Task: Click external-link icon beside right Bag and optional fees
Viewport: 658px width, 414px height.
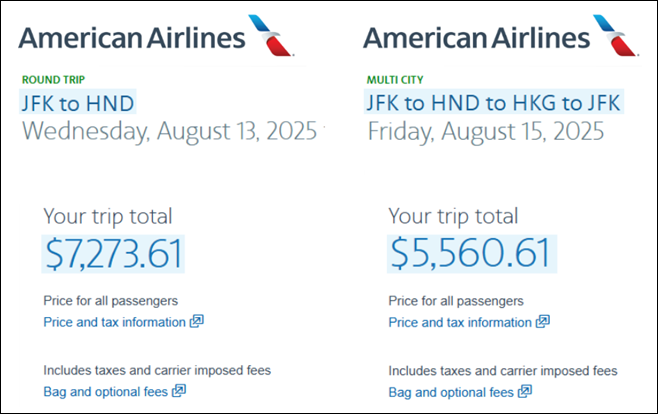Action: pos(524,391)
